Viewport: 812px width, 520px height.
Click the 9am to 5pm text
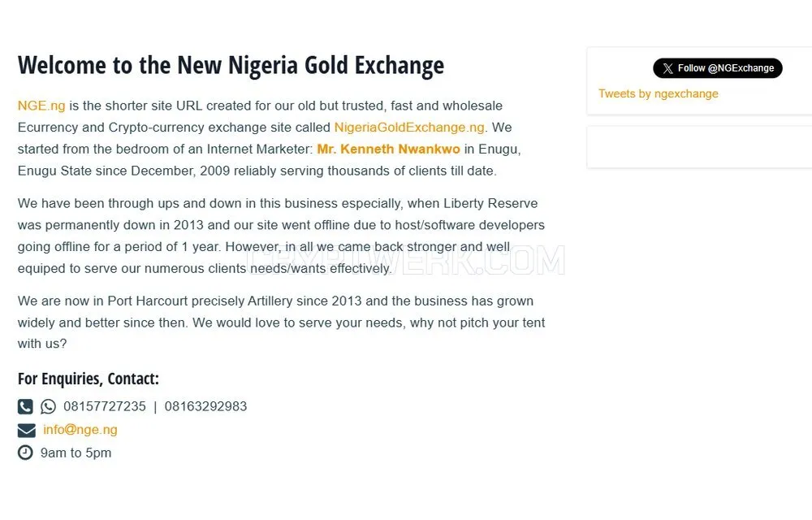pos(76,453)
